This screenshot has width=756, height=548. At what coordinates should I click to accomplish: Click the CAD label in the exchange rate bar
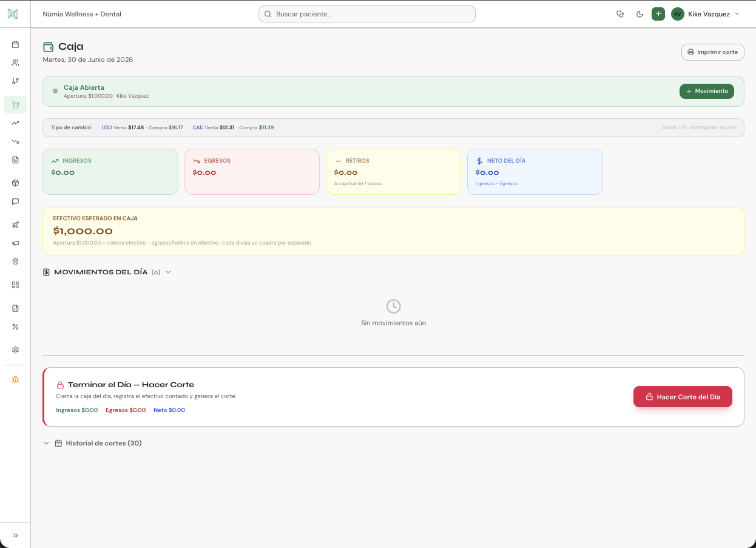[198, 127]
